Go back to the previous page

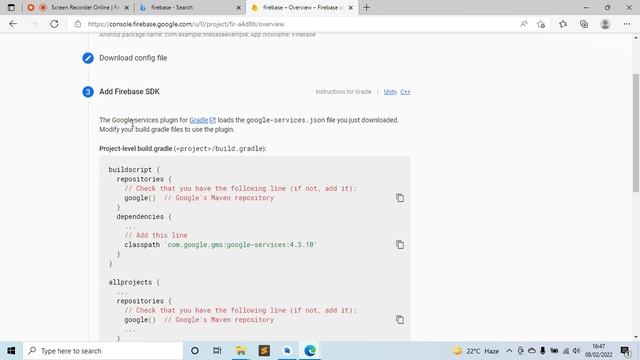pos(13,24)
